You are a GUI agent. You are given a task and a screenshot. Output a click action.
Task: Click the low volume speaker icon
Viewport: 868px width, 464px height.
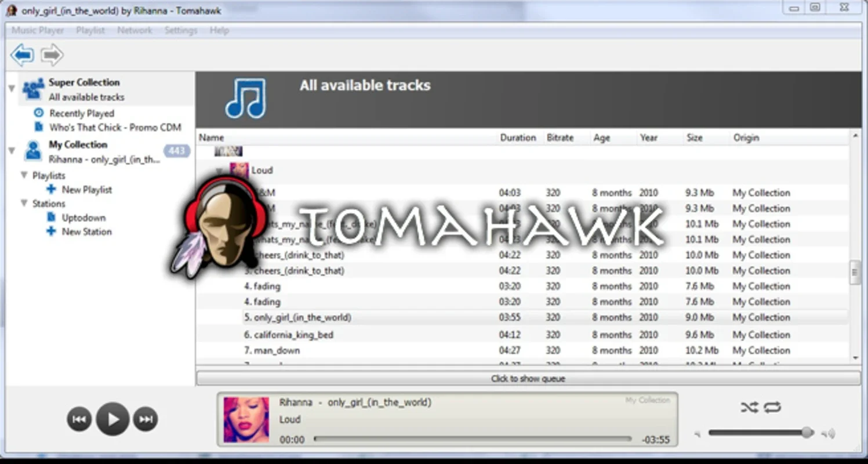point(698,433)
